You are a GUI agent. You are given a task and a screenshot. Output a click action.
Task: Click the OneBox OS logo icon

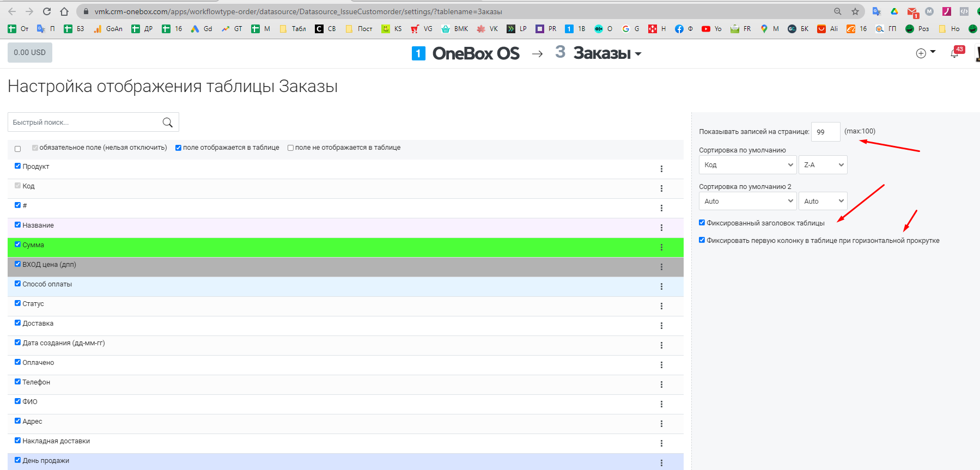(x=418, y=53)
